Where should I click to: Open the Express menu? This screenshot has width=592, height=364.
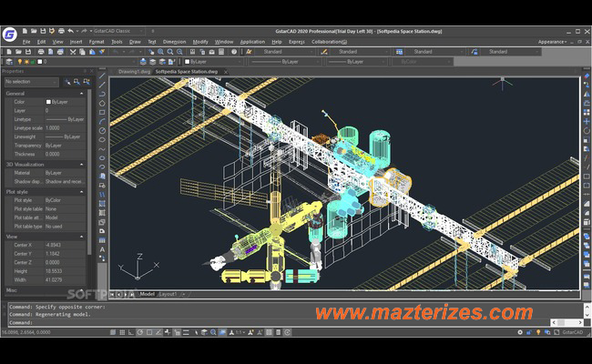coord(297,42)
